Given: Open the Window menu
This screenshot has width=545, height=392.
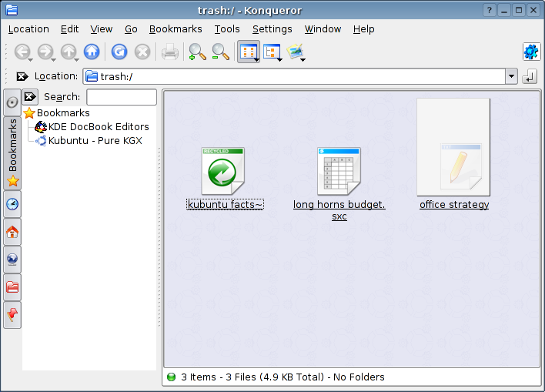Looking at the screenshot, I should 323,29.
